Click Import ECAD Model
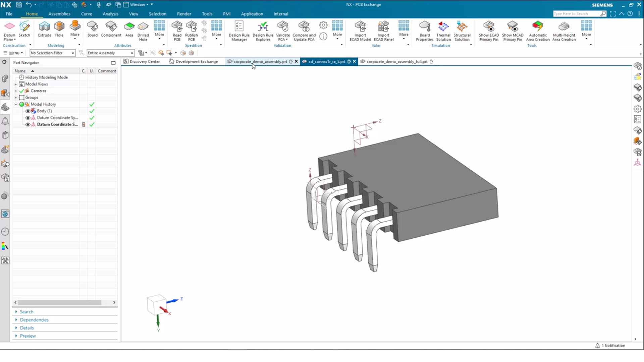This screenshot has width=644, height=362. (x=360, y=30)
